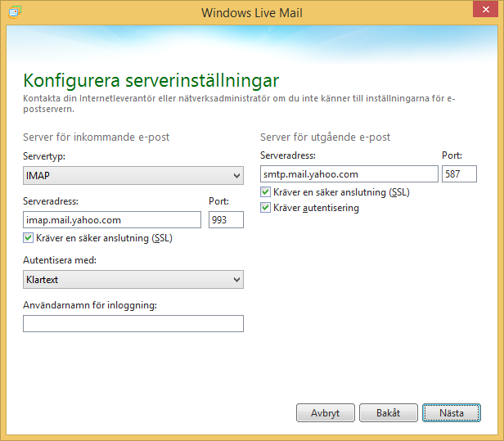Close the Windows Live Mail dialog
Screen dimensions: 504x441
(485, 9)
